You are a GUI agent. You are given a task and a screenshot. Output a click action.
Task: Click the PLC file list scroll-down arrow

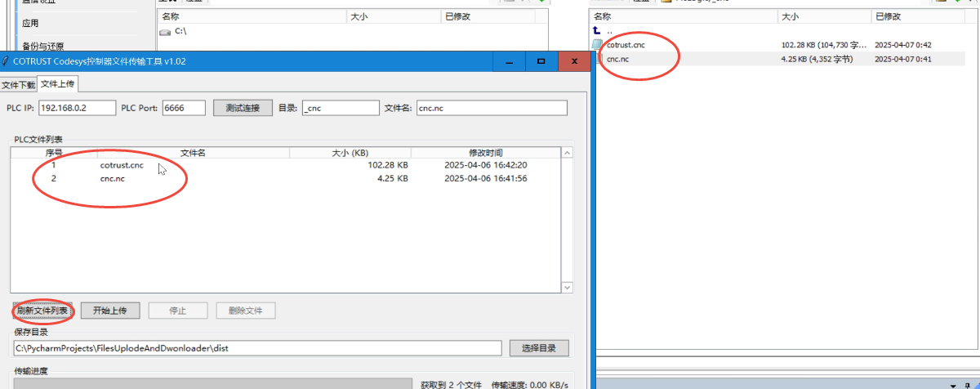[x=568, y=287]
